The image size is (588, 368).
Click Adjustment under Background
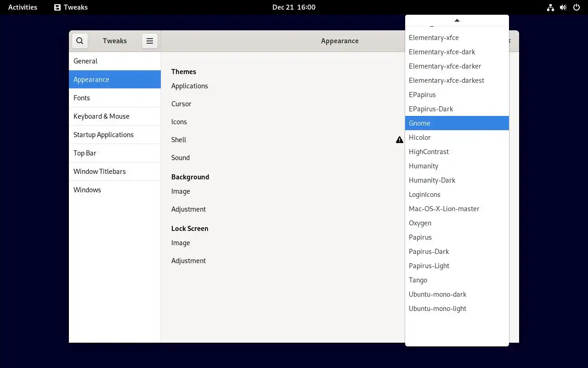tap(188, 209)
